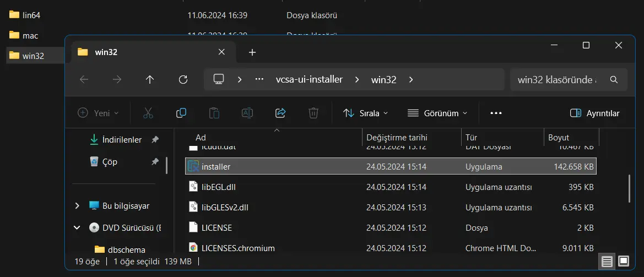
Task: Click the Copy icon in toolbar
Action: 181,113
